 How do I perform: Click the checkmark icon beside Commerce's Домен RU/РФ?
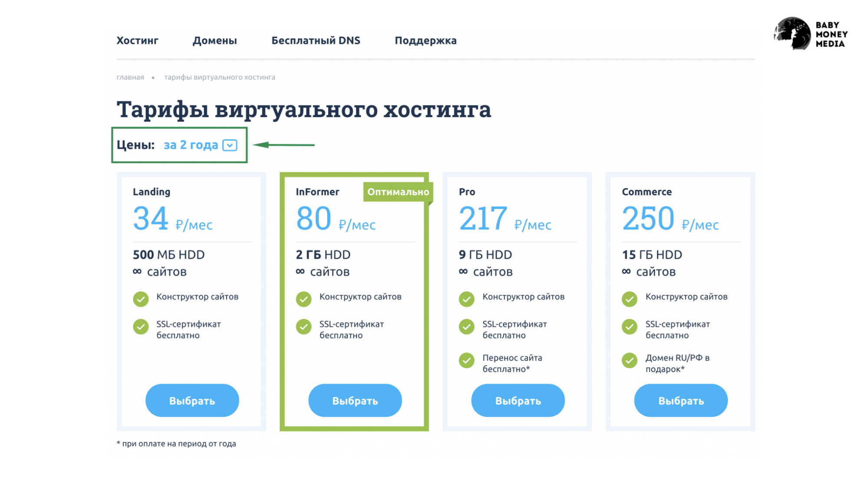629,360
